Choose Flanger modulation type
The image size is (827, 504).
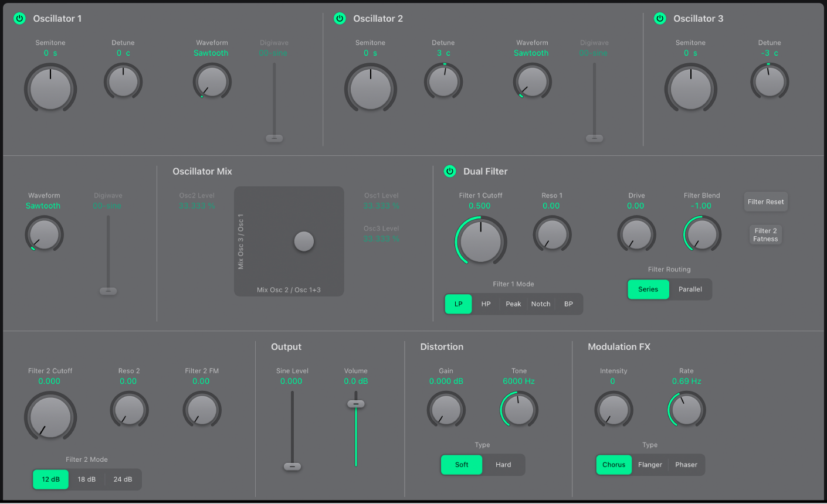click(650, 465)
